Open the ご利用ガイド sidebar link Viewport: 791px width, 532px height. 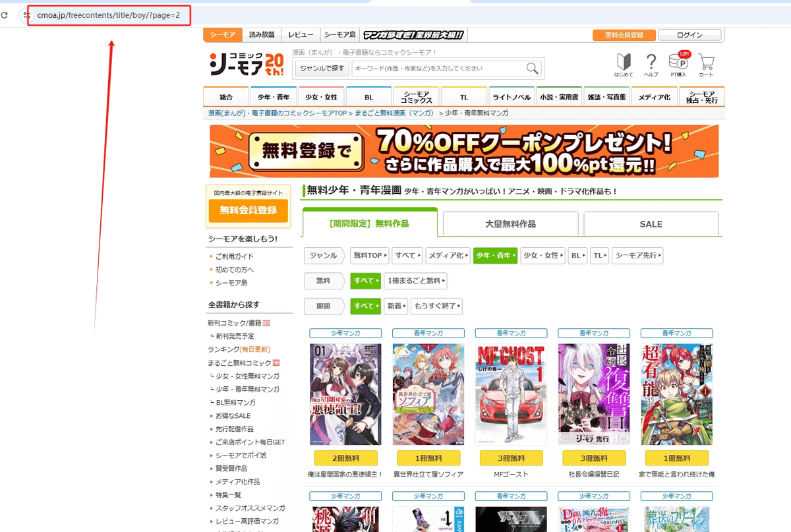[x=234, y=256]
